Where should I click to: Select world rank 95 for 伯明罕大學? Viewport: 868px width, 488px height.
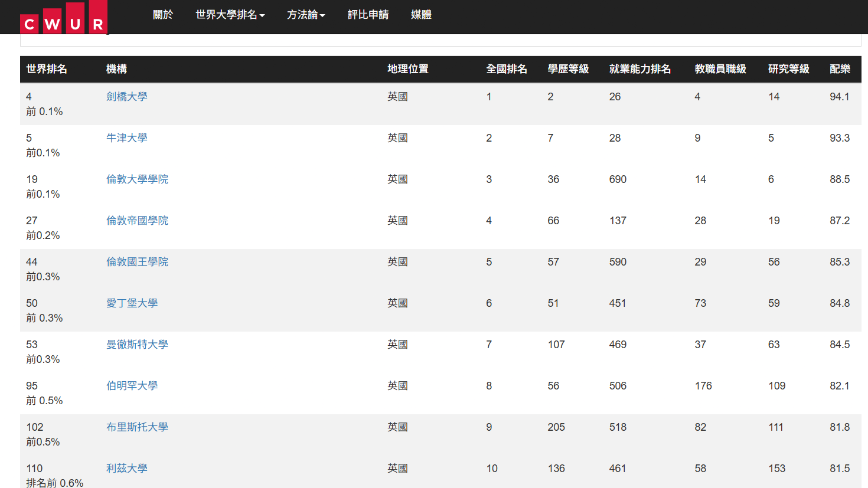click(x=32, y=386)
